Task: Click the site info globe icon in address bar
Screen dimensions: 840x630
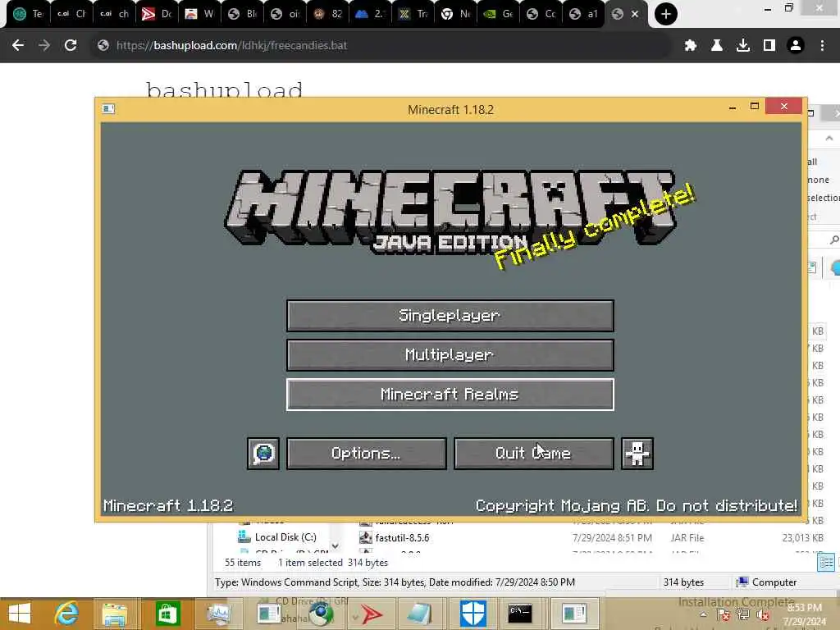Action: pyautogui.click(x=103, y=46)
